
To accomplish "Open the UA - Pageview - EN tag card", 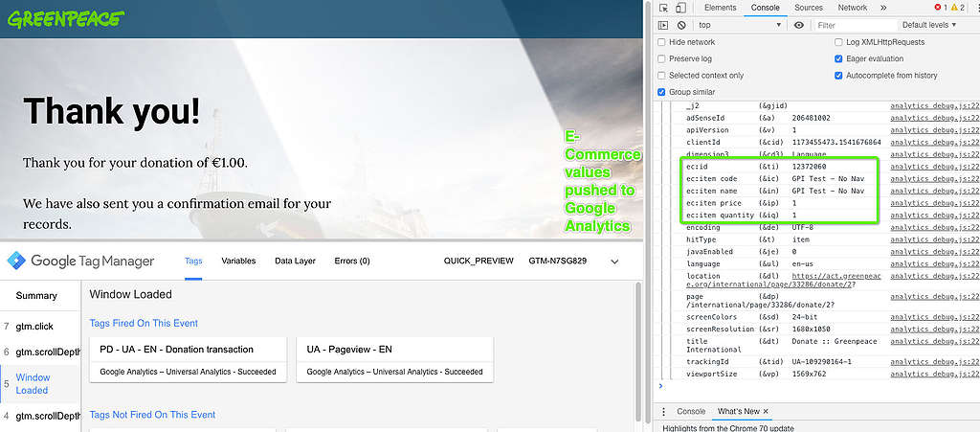I will point(394,359).
